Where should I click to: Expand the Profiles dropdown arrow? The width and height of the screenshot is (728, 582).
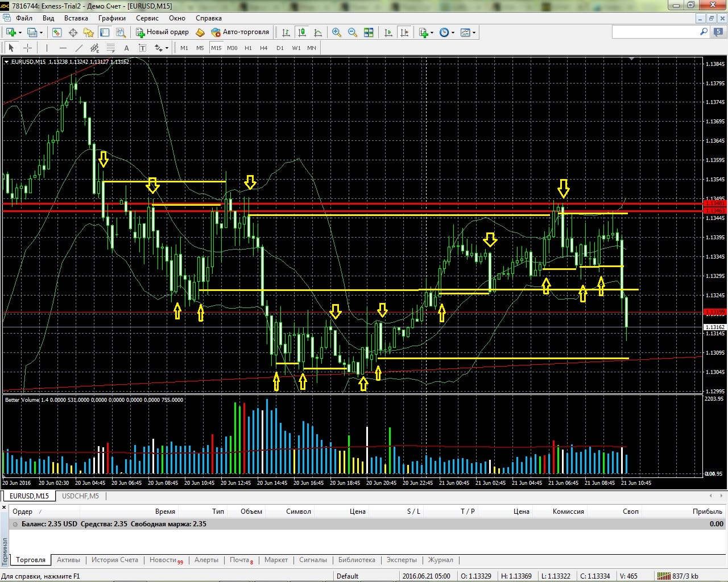point(41,32)
